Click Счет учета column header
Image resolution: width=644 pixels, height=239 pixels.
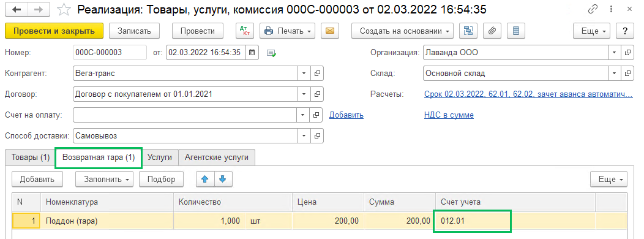point(515,202)
